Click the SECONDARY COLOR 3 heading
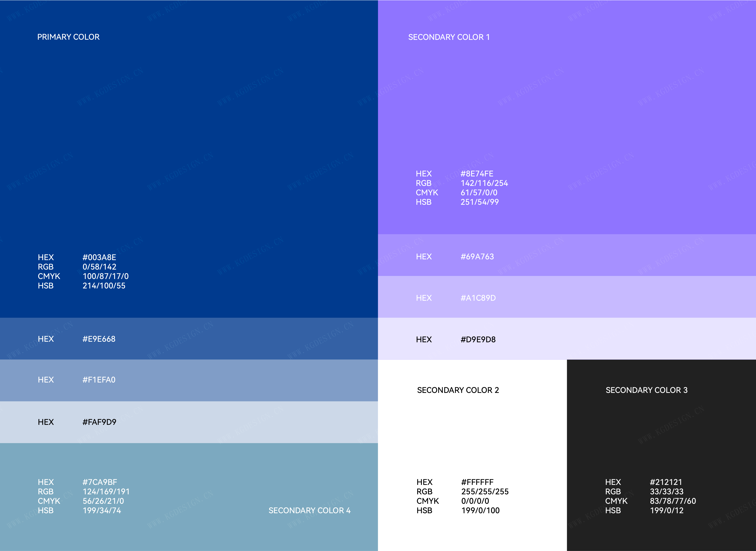Image resolution: width=756 pixels, height=551 pixels. click(x=647, y=390)
